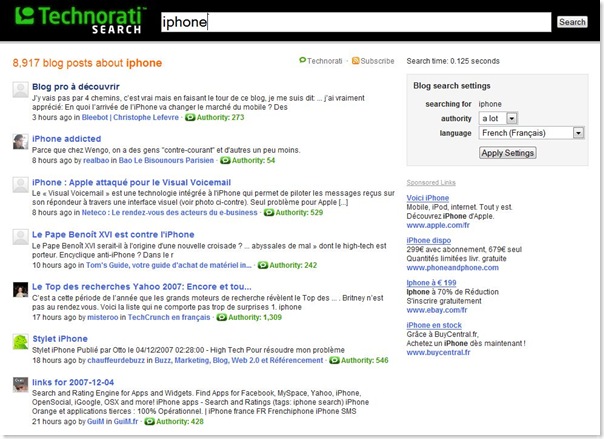This screenshot has height=439, width=604.
Task: Open 'Le Pape Benoît XVI est contre l'iPhone'
Action: click(x=113, y=235)
